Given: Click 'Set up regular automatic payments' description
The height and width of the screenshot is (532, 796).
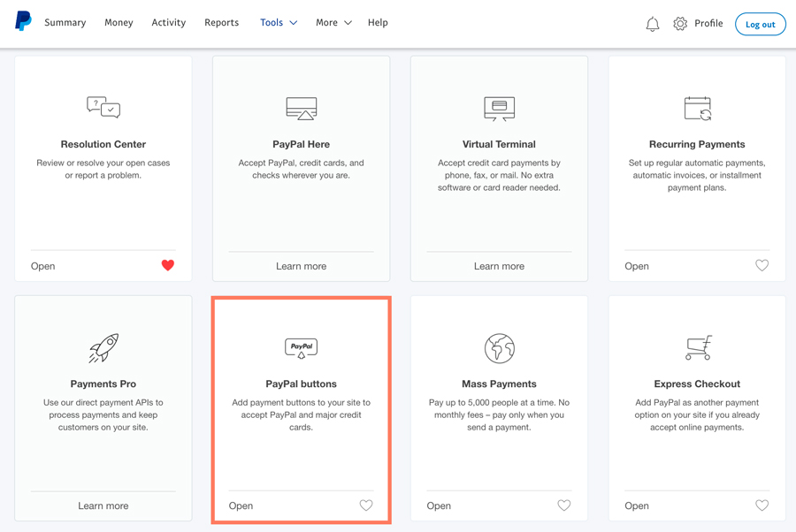Looking at the screenshot, I should tap(697, 175).
